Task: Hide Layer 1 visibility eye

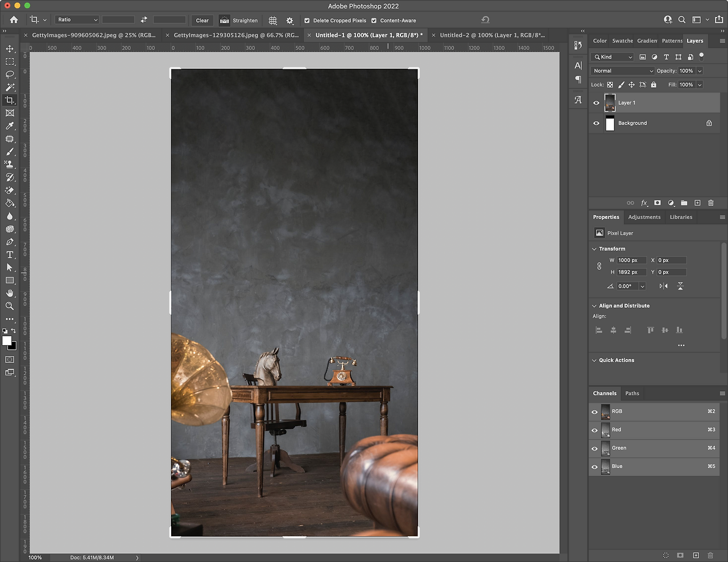Action: tap(596, 103)
